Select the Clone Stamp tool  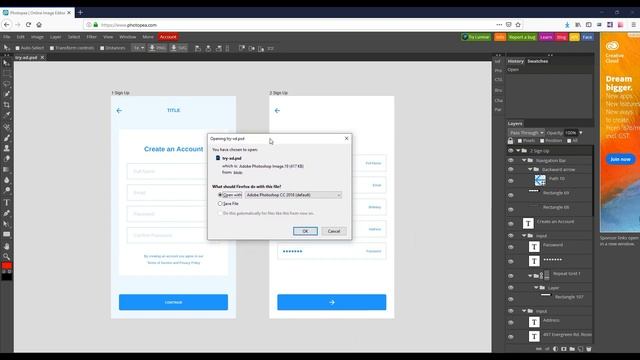(6, 148)
